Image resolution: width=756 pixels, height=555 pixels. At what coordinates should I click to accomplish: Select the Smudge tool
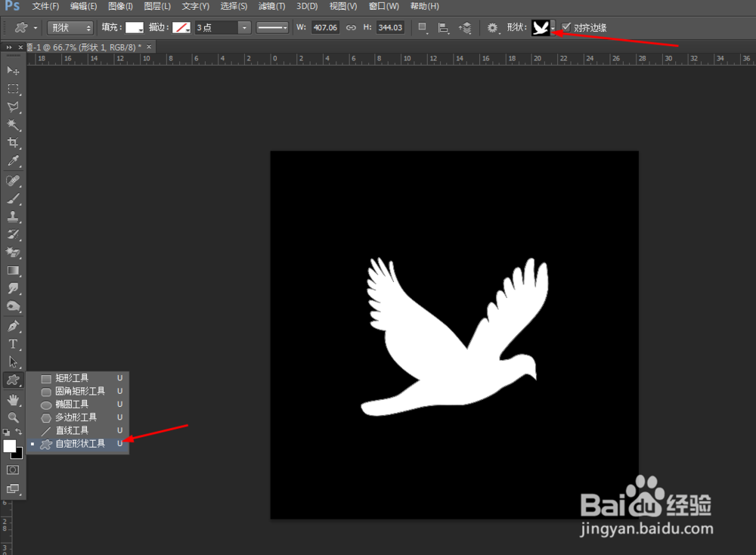(13, 289)
